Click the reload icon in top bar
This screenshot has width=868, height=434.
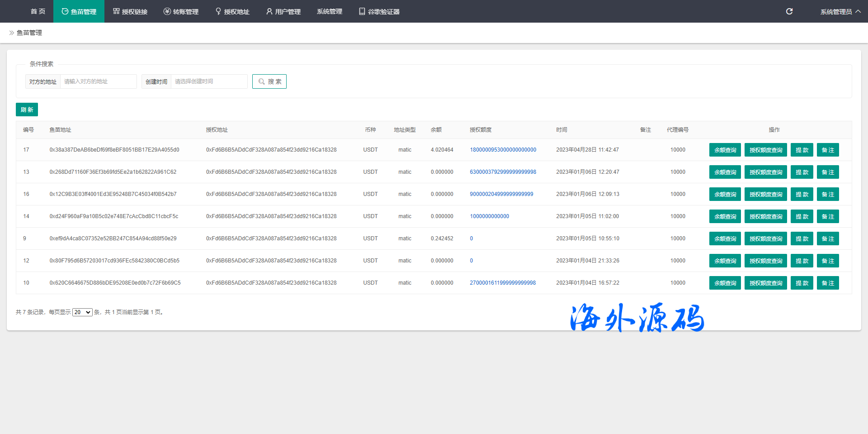789,11
